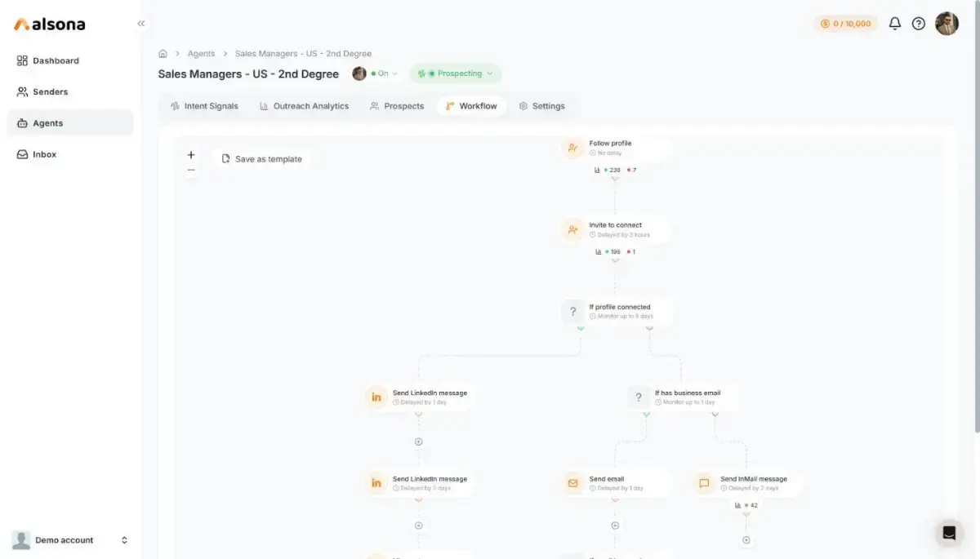Open the Send email step label
The image size is (980, 559).
click(x=607, y=479)
